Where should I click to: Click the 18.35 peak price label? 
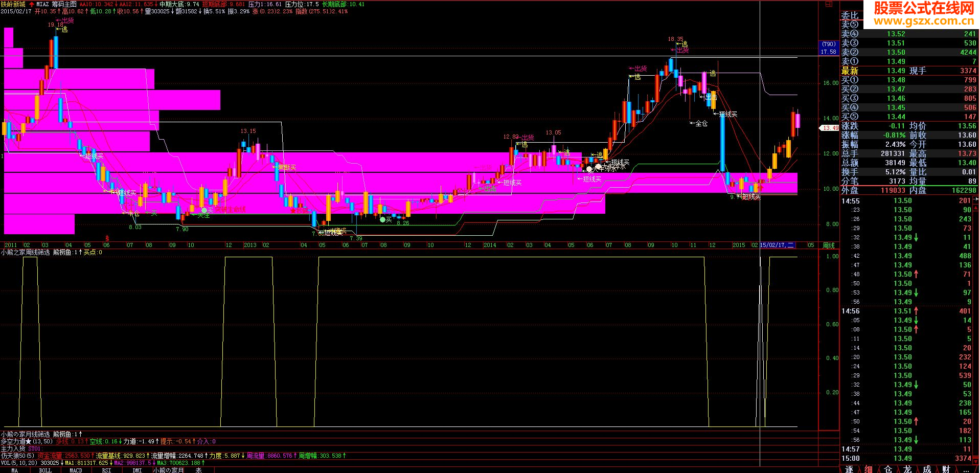tap(675, 39)
